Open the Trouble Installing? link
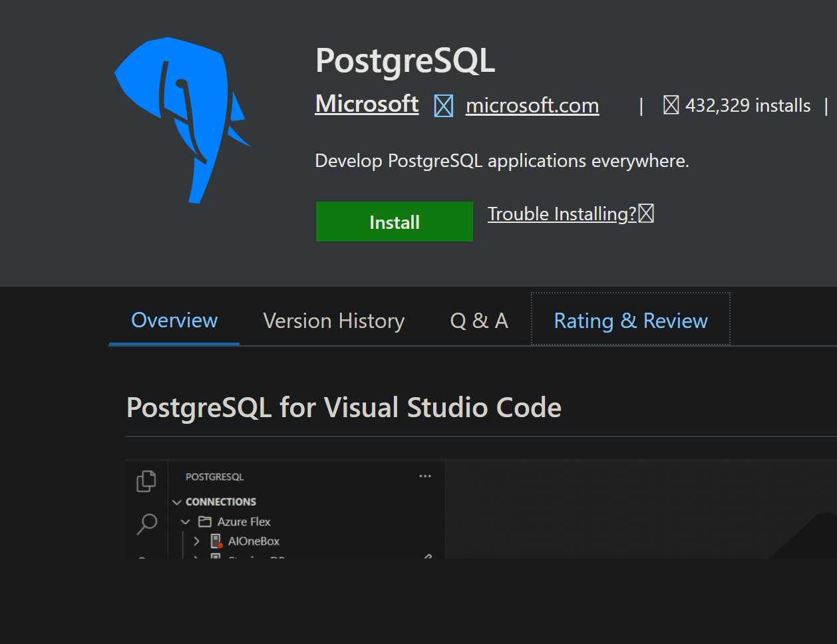 562,214
